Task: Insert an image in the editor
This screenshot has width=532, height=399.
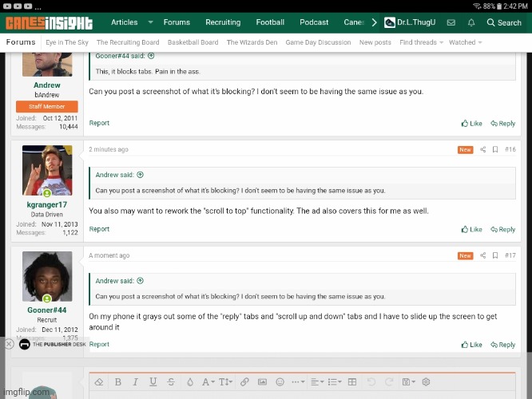Action: pos(262,382)
